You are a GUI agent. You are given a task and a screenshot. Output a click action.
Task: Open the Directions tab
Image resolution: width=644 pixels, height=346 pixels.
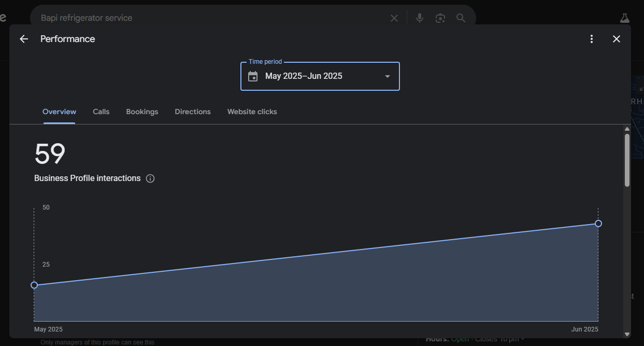tap(193, 112)
